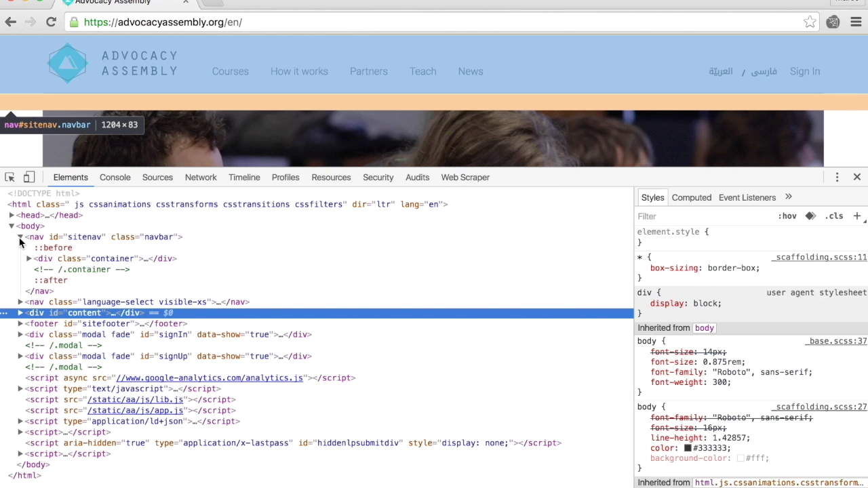Reload the page with the refresh icon

51,22
